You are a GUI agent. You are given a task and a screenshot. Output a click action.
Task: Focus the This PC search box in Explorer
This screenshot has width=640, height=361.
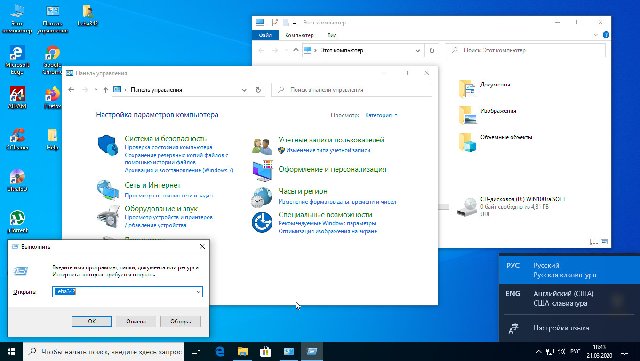point(527,51)
